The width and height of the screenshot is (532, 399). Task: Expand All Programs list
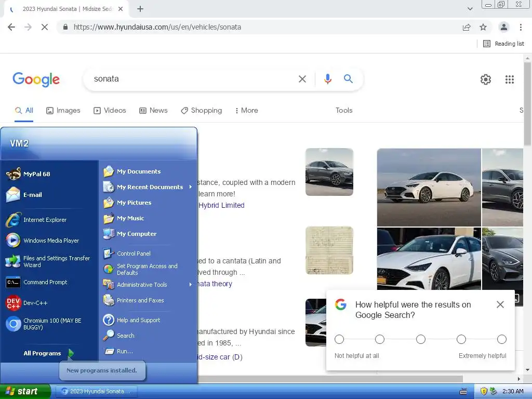click(47, 353)
